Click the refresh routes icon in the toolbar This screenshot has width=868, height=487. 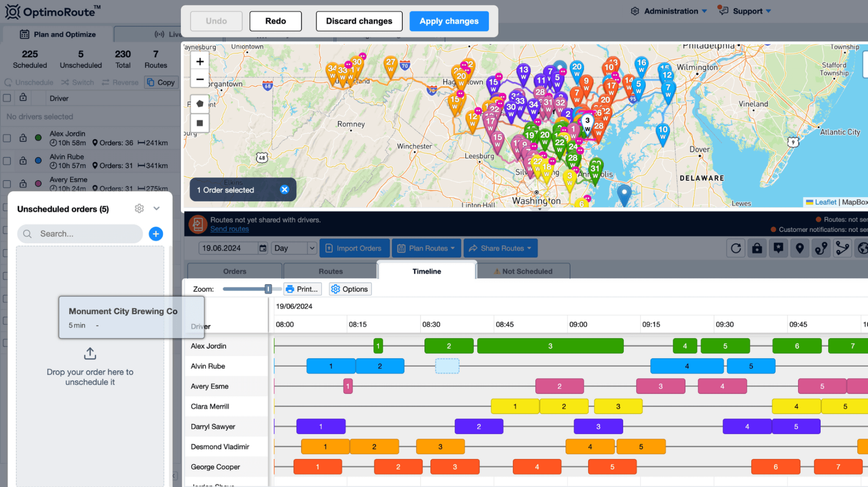[x=736, y=248]
